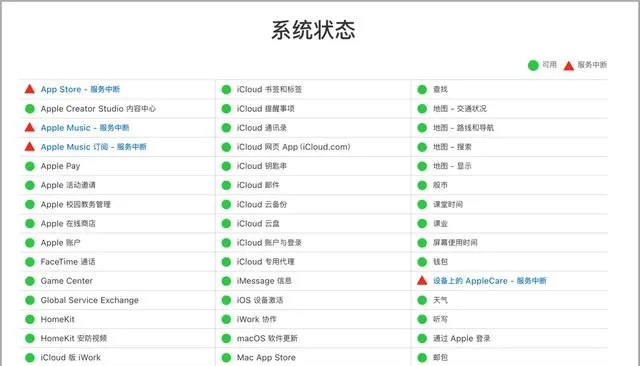640x366 pixels.
Task: Open the App Store 服务中断 link
Action: point(80,89)
